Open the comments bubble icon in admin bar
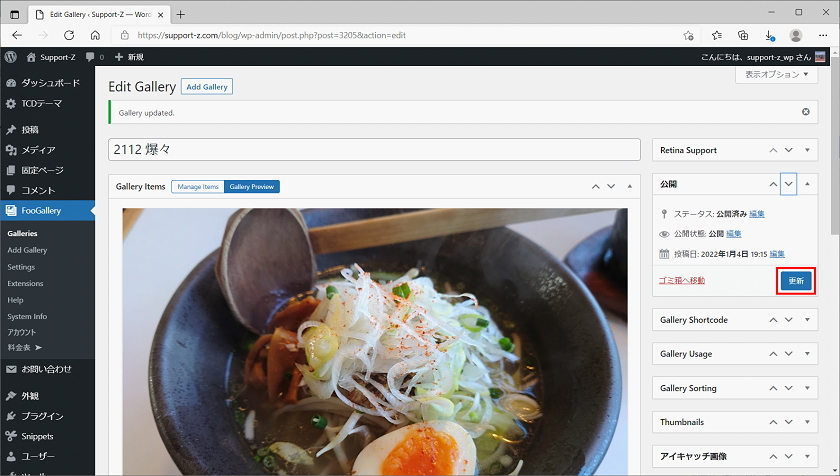Image resolution: width=840 pixels, height=476 pixels. [92, 57]
